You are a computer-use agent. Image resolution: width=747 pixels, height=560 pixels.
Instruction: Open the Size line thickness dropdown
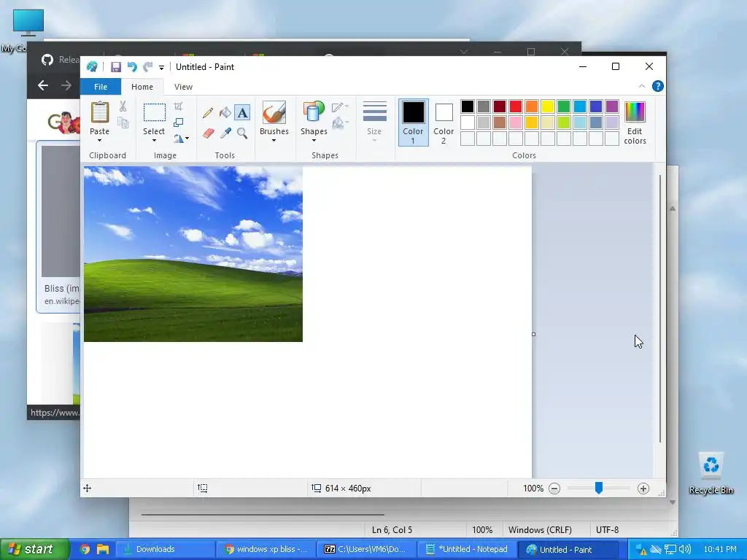pyautogui.click(x=374, y=122)
